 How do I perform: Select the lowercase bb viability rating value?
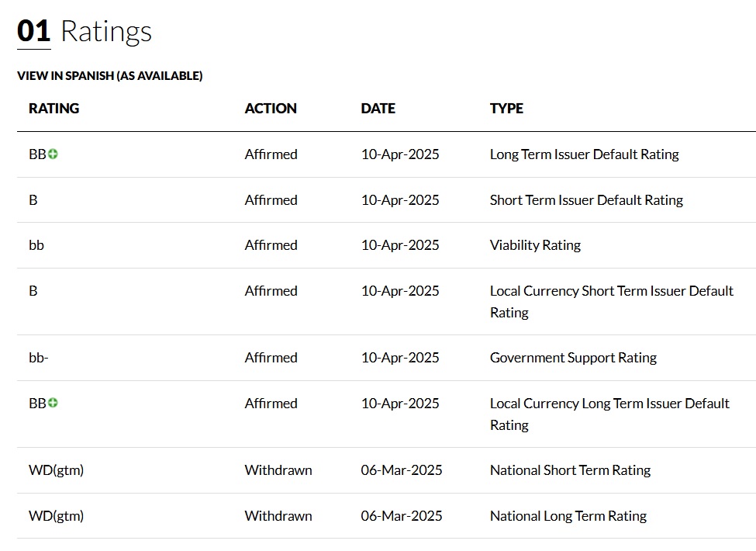click(36, 245)
